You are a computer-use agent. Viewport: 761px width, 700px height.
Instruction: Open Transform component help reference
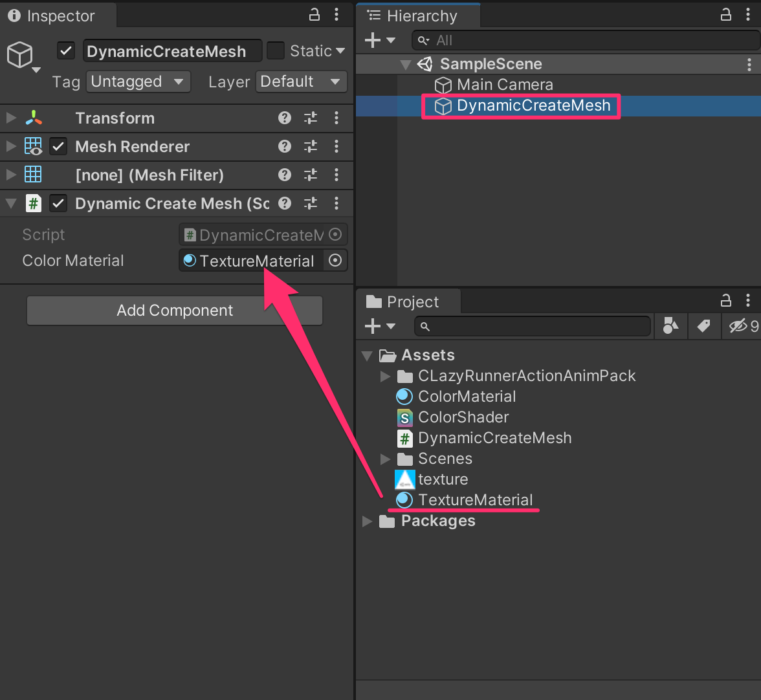[x=285, y=118]
